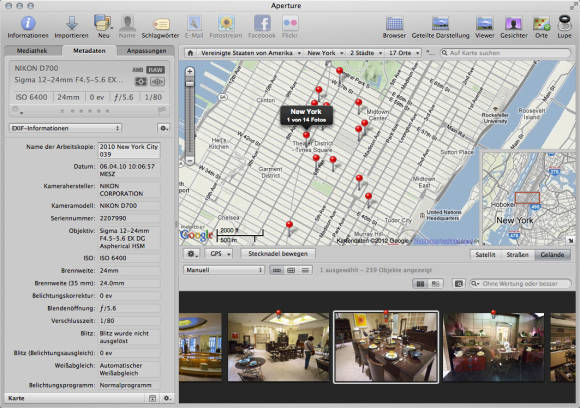Image resolution: width=580 pixels, height=408 pixels.
Task: Switch the map to Satellit view
Action: [485, 254]
